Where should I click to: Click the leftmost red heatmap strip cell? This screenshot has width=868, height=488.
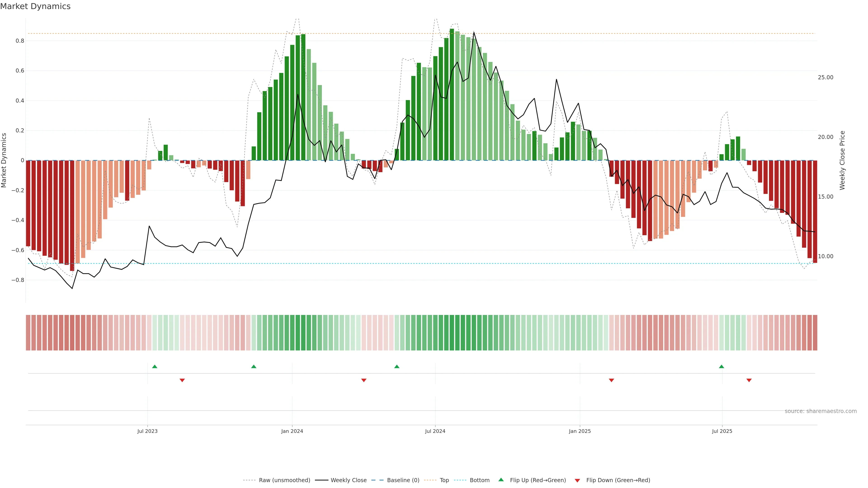28,333
